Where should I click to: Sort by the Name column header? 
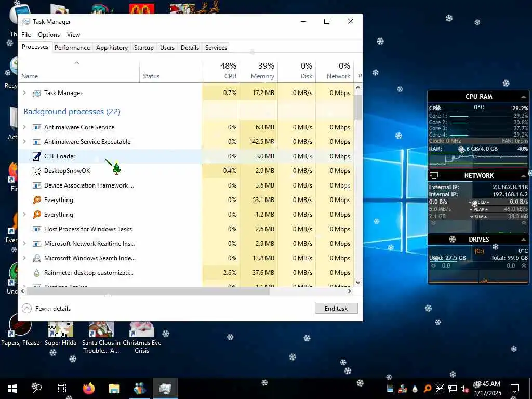[x=79, y=71]
